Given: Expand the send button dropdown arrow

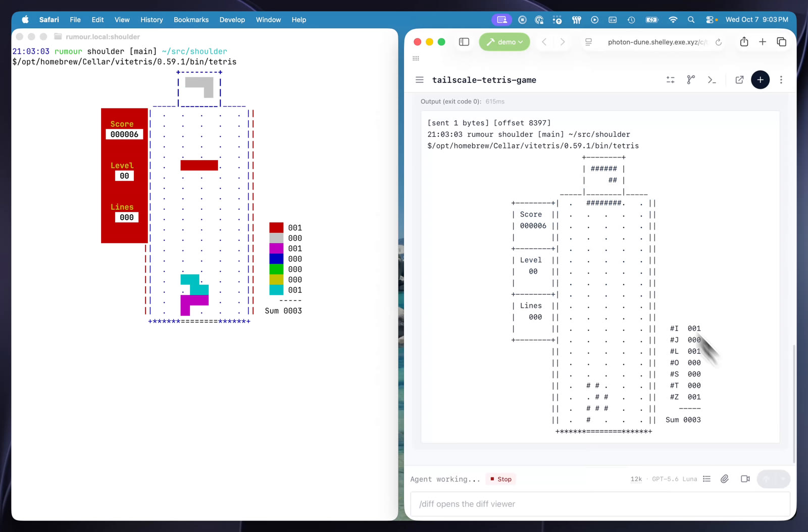Looking at the screenshot, I should pyautogui.click(x=783, y=479).
